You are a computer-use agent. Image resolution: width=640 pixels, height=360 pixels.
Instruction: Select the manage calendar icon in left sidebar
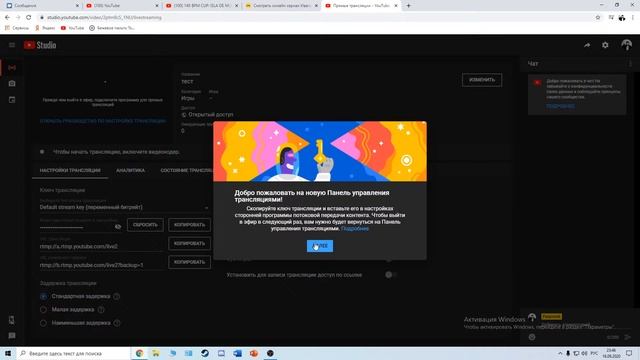12,100
